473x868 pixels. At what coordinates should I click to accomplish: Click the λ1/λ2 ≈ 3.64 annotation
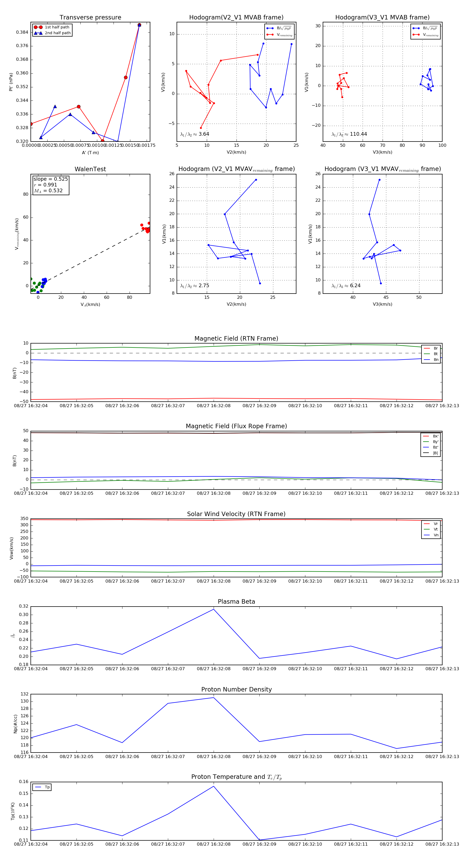pyautogui.click(x=194, y=134)
